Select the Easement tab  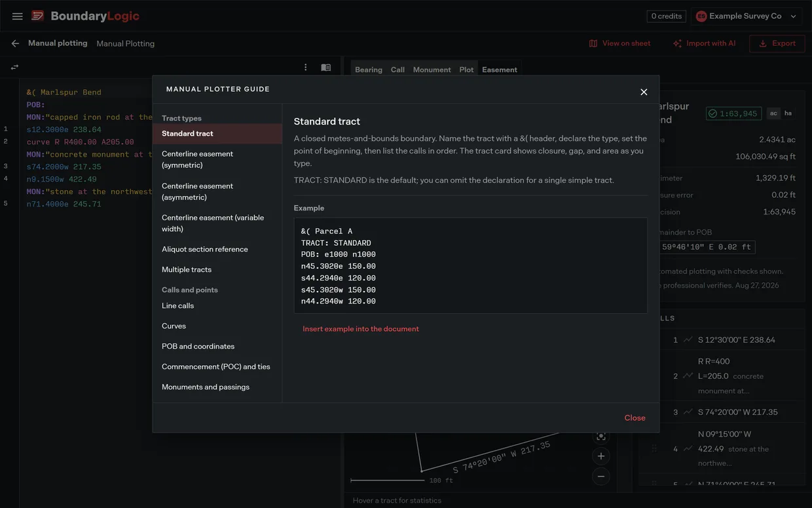[x=500, y=69]
